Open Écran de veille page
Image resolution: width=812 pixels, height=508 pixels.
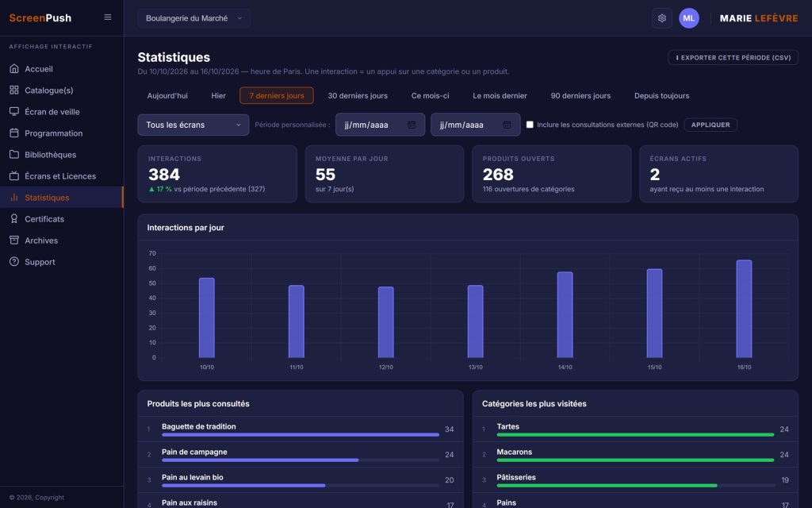pos(62,111)
